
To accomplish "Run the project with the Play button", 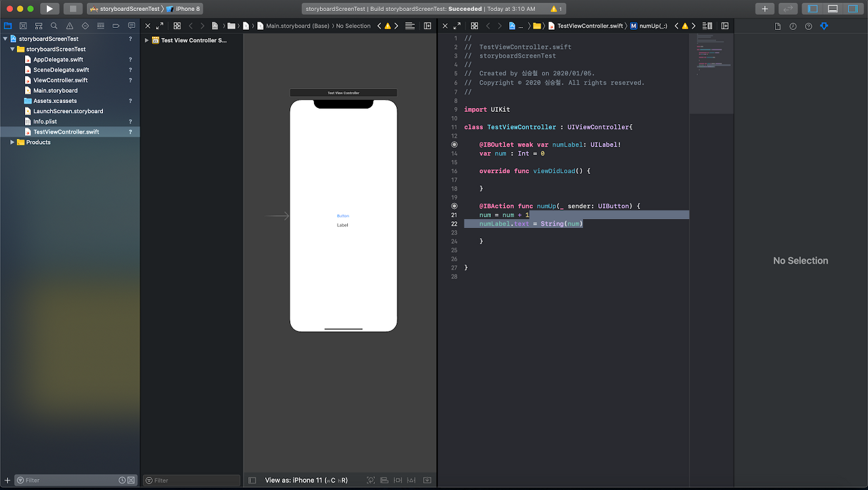I will click(50, 9).
